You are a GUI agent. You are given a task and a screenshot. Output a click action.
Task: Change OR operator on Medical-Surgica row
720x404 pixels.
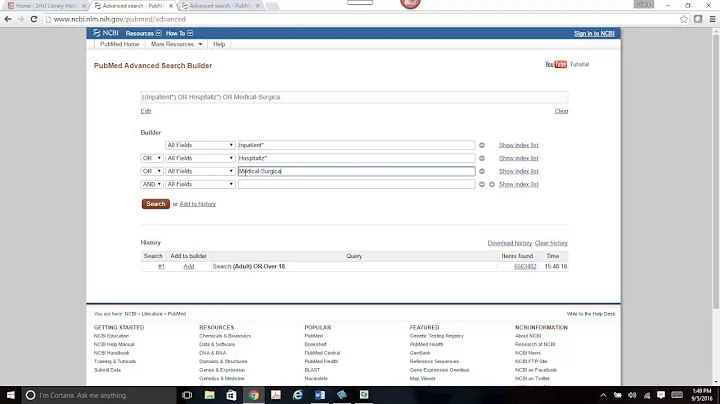click(152, 171)
